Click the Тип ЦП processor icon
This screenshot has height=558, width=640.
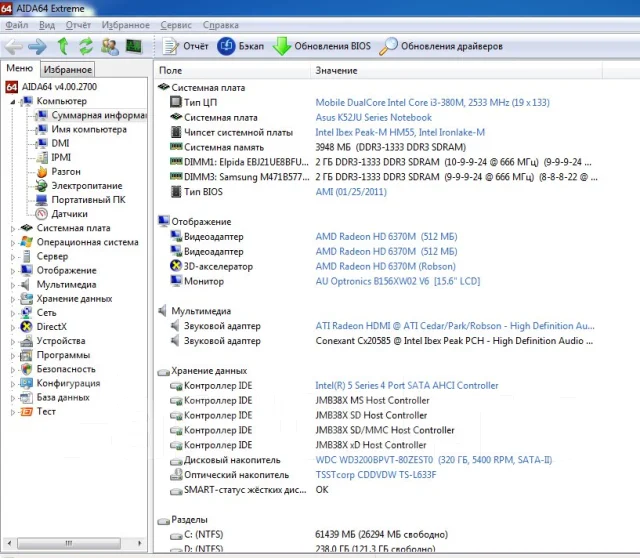pos(176,102)
